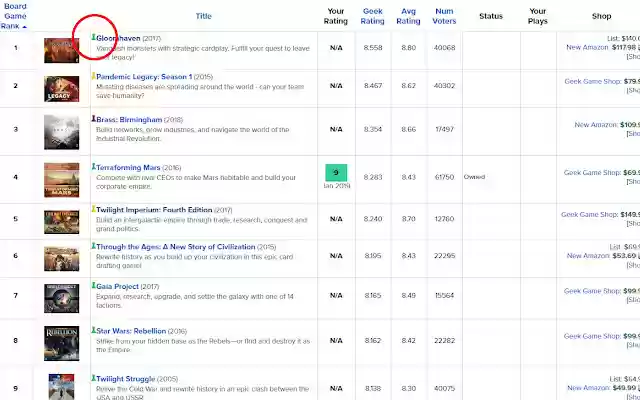Click the 22295 voters count for Through the Ages
The image size is (640, 400).
[x=444, y=256]
